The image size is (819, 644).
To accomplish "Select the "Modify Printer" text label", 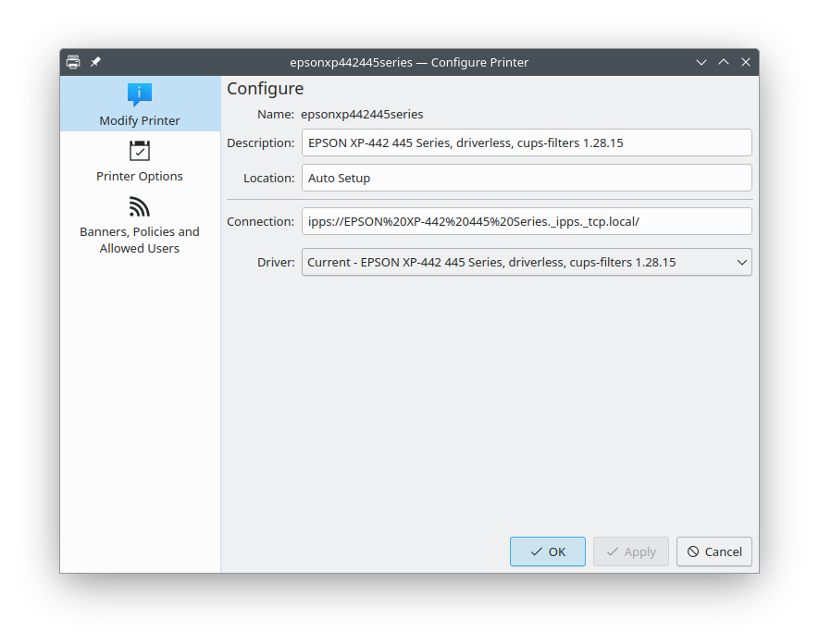I will [140, 120].
